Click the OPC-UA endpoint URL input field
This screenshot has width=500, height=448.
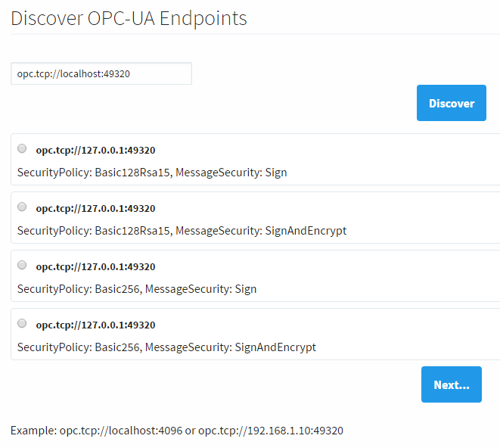click(101, 73)
